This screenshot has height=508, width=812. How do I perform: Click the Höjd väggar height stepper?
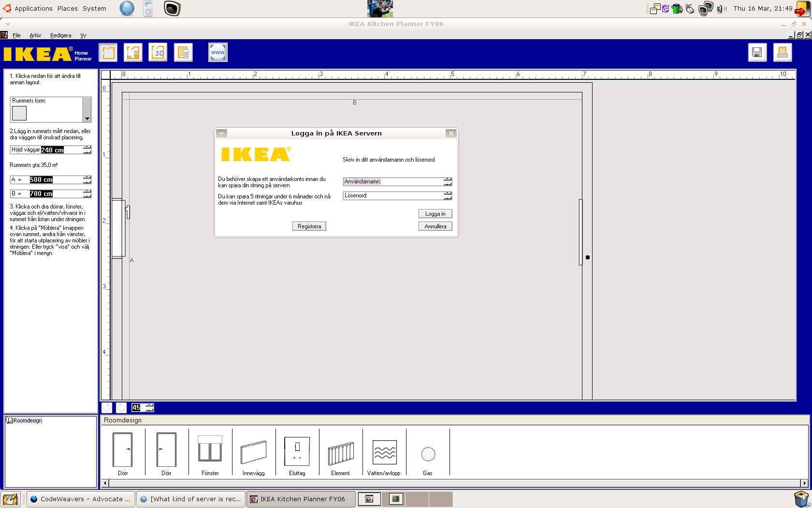click(87, 150)
